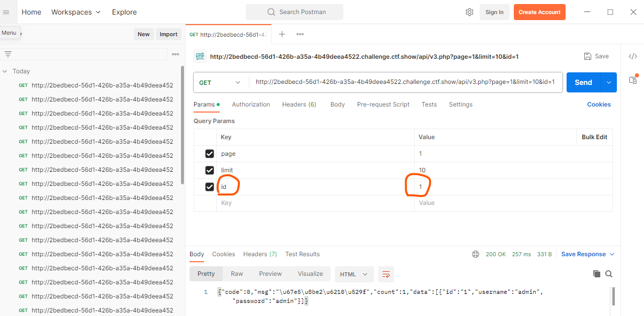Image resolution: width=644 pixels, height=316 pixels.
Task: Uncheck the page parameter checkbox
Action: tap(210, 154)
